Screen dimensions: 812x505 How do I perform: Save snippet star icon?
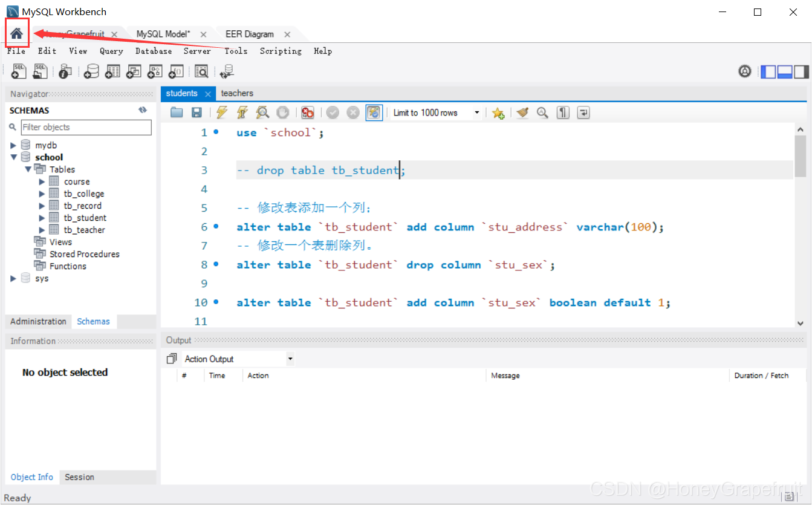[x=498, y=112]
